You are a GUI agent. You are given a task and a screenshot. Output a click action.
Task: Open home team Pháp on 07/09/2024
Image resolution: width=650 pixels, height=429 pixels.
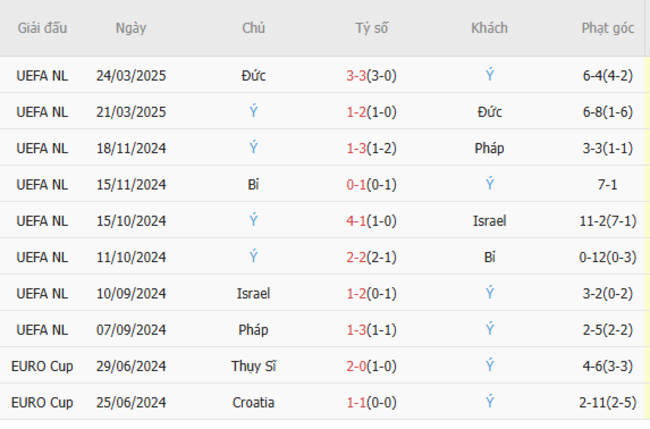coord(254,330)
